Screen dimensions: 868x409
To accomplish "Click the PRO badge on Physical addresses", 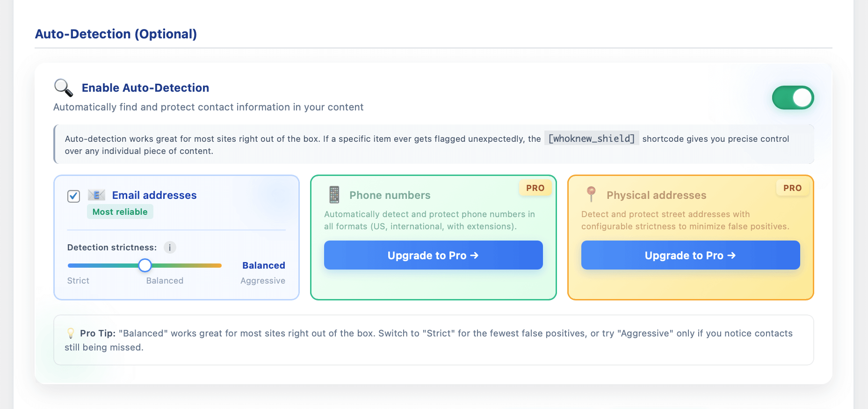I will (x=792, y=188).
